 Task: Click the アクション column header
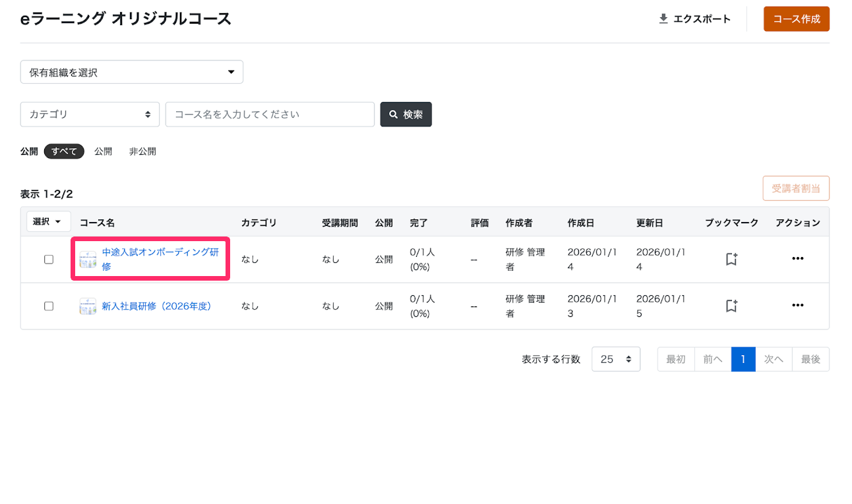tap(798, 223)
